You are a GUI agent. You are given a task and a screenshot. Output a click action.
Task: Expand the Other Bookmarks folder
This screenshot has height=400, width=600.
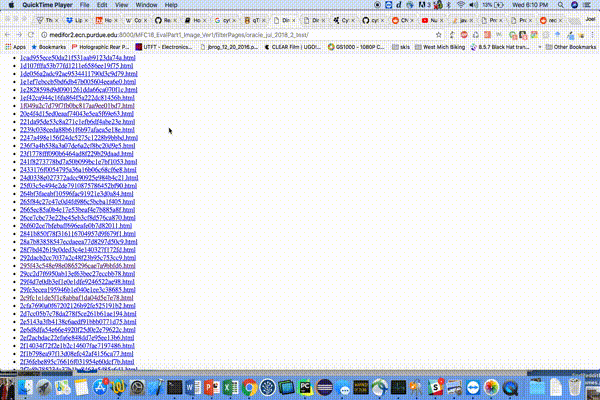570,46
